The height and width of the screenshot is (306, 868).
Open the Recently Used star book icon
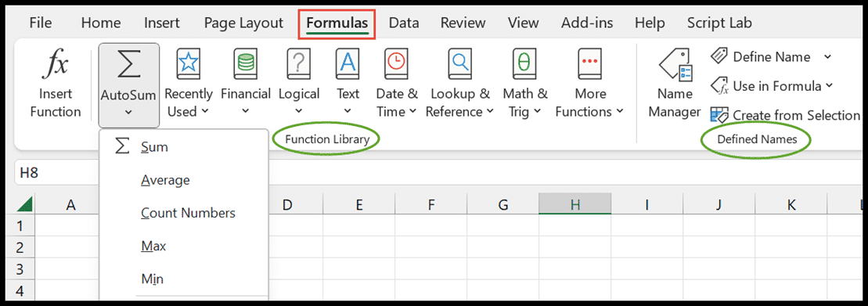pos(188,65)
